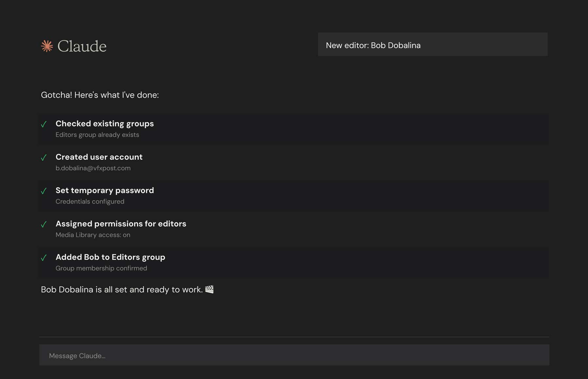588x379 pixels.
Task: Select the Set temporary password heading
Action: coord(105,190)
